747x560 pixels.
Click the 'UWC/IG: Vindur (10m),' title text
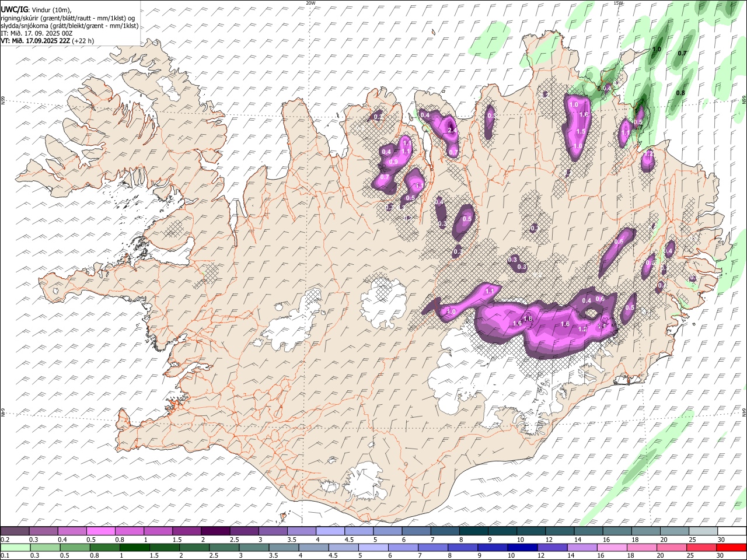(x=36, y=10)
